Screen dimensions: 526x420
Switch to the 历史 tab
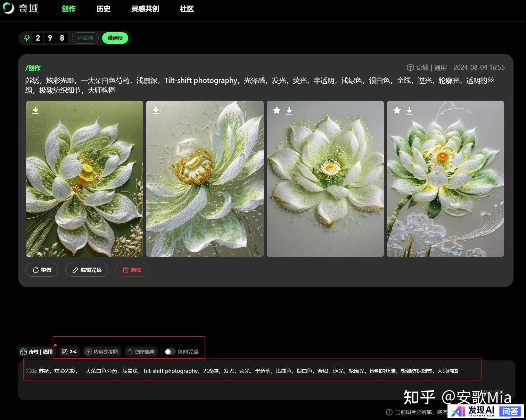[103, 9]
